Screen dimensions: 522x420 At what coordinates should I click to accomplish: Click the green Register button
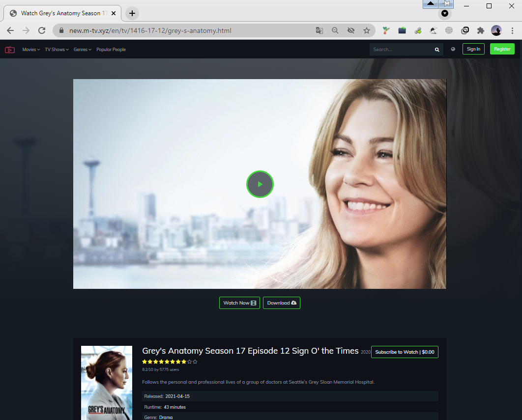click(x=502, y=49)
